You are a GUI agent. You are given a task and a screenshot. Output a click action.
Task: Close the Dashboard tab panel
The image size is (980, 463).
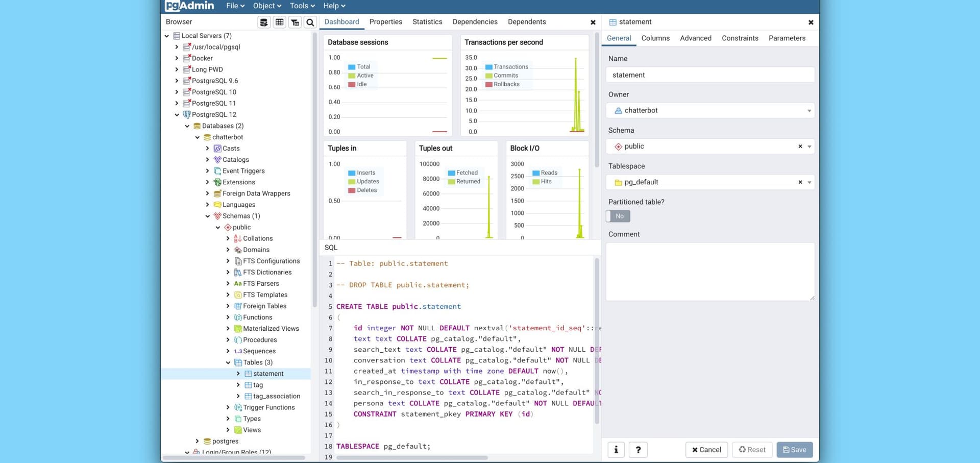click(x=593, y=22)
